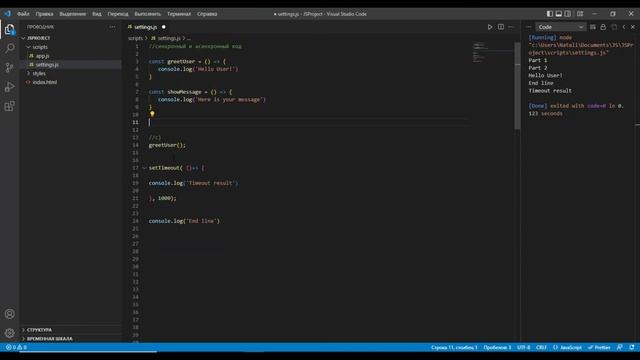Fold the setTimeout block at line 17

point(144,168)
